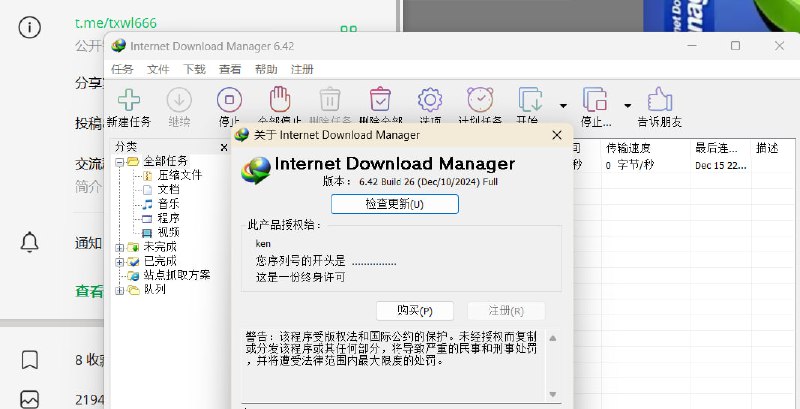Close the 分类 categories panel
Image resolution: width=800 pixels, height=409 pixels.
pyautogui.click(x=223, y=147)
